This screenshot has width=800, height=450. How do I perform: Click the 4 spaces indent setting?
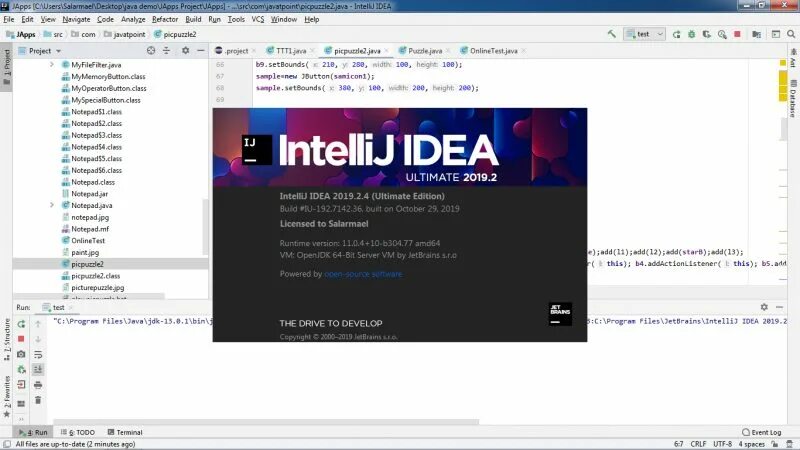pyautogui.click(x=752, y=444)
